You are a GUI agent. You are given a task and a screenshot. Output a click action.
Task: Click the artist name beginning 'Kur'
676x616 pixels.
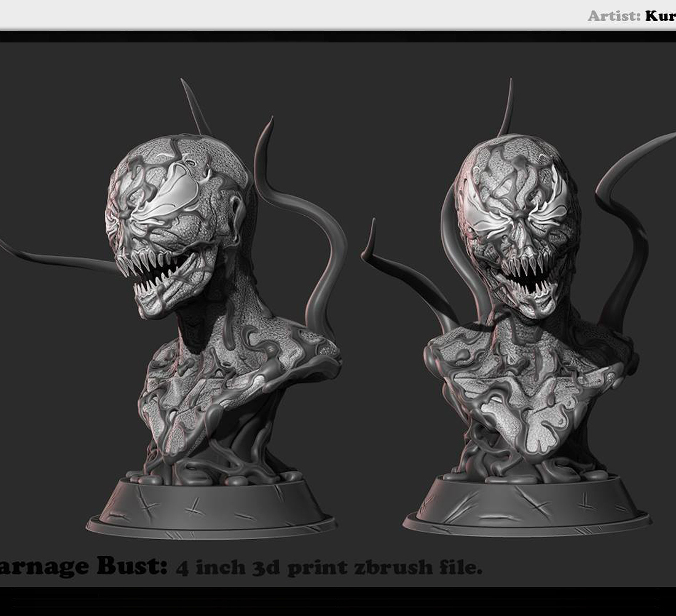(x=661, y=17)
